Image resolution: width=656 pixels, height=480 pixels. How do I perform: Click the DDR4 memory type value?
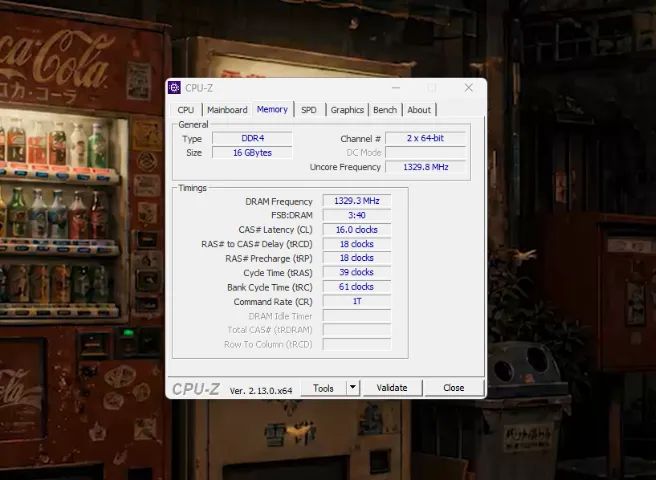point(252,138)
